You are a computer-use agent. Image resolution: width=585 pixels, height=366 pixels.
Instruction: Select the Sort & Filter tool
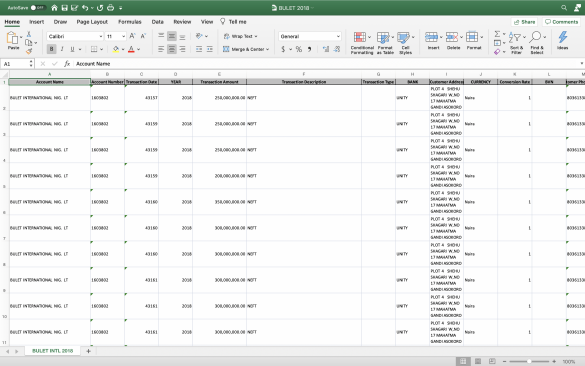tap(516, 38)
